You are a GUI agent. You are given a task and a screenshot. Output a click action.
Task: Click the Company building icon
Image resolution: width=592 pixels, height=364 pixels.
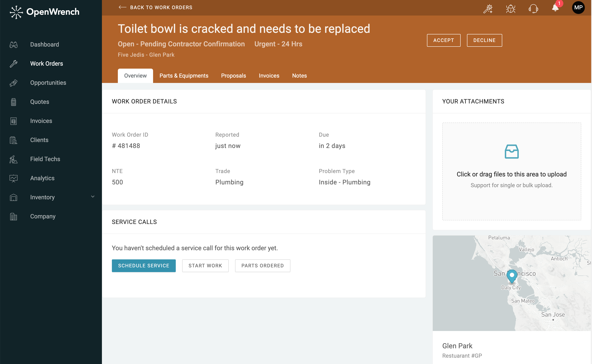[x=14, y=216]
